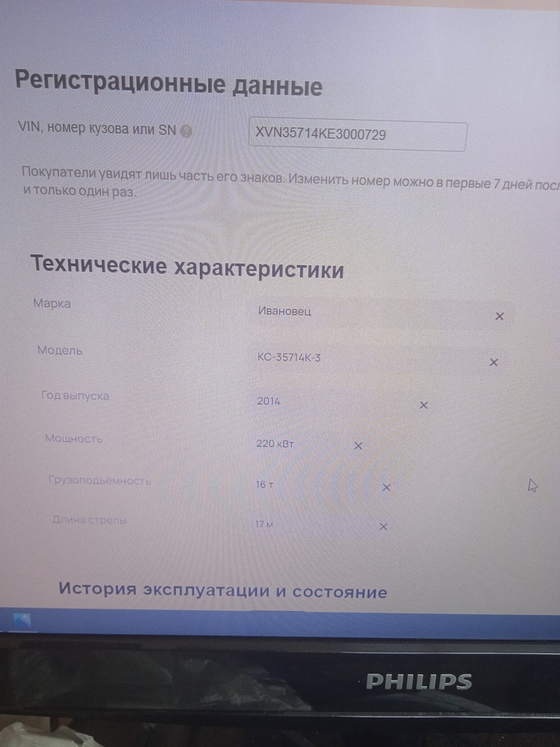Image resolution: width=560 pixels, height=747 pixels.
Task: Click the Технические характеристики heading
Action: (x=187, y=267)
